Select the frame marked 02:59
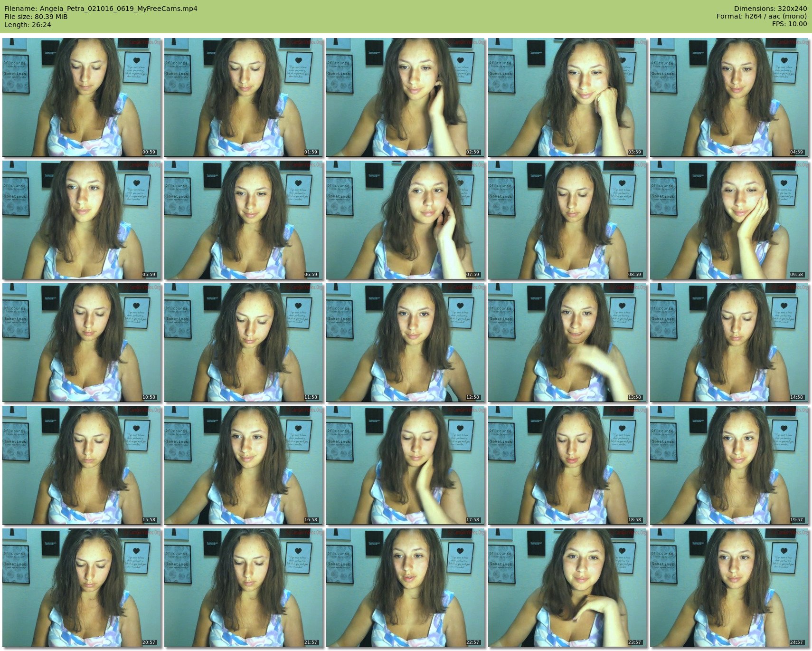812x651 pixels. coord(406,97)
